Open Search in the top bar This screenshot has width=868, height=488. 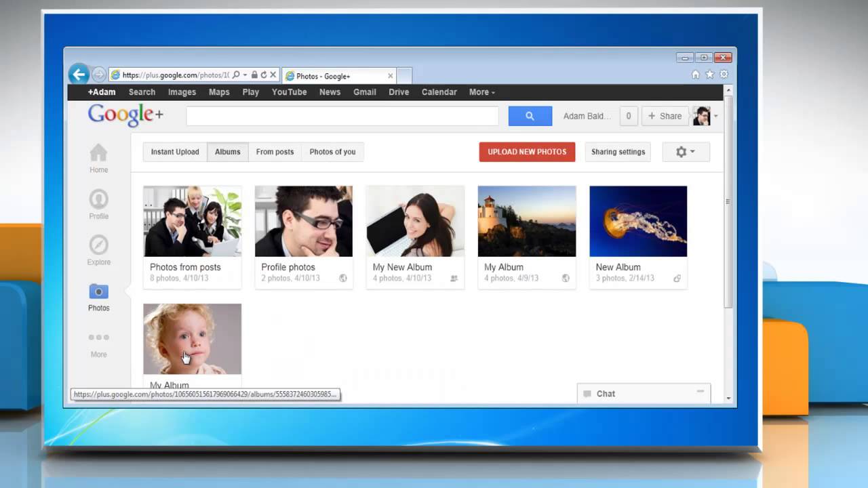click(x=142, y=92)
